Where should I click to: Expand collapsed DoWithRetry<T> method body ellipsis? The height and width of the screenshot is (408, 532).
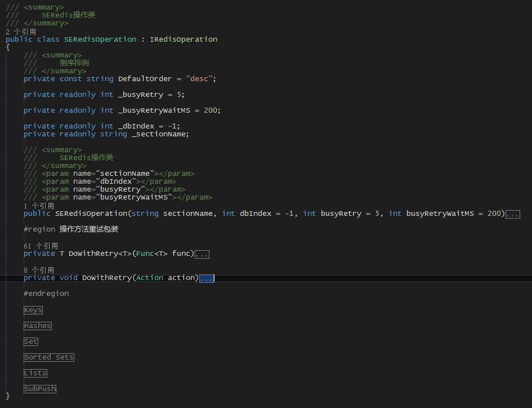(x=202, y=255)
